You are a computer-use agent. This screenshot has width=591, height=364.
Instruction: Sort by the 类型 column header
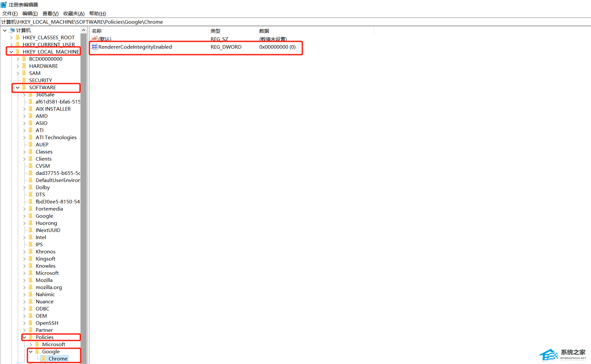(233, 31)
